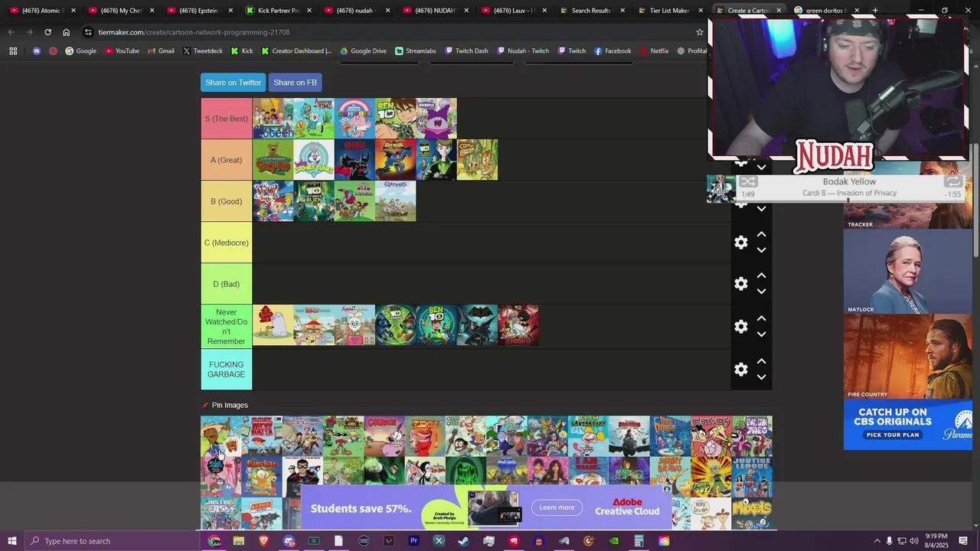Open Premiere Pro from taskbar
The width and height of the screenshot is (980, 551).
click(413, 541)
